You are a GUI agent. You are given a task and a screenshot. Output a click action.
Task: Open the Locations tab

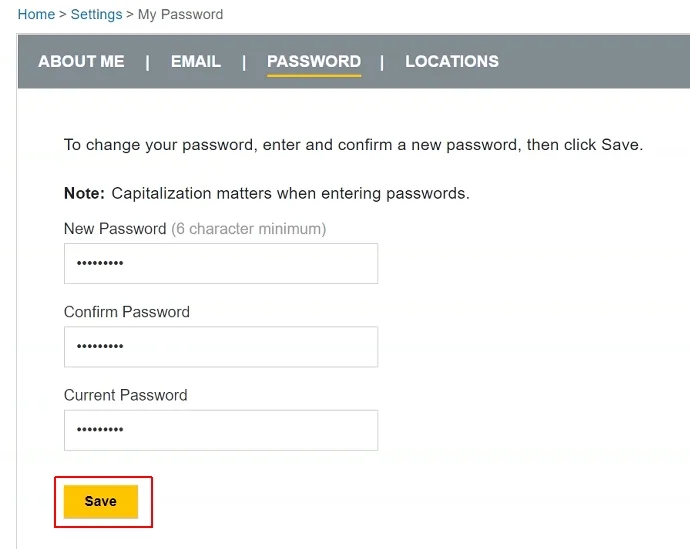[x=452, y=61]
